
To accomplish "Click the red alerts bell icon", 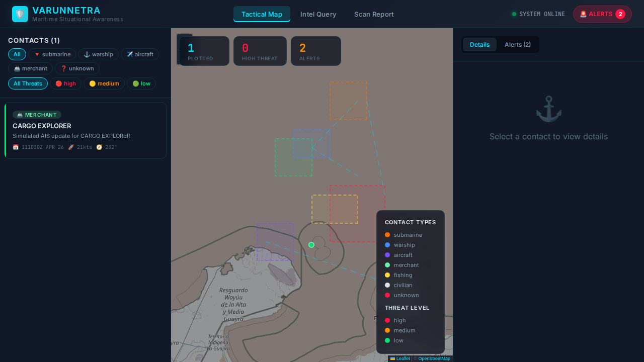I will point(582,14).
